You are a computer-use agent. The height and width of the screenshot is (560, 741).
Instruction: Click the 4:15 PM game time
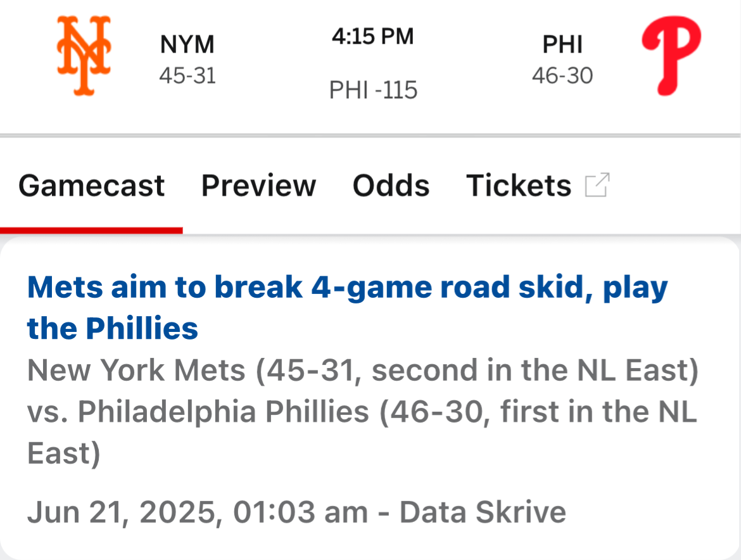pyautogui.click(x=372, y=37)
